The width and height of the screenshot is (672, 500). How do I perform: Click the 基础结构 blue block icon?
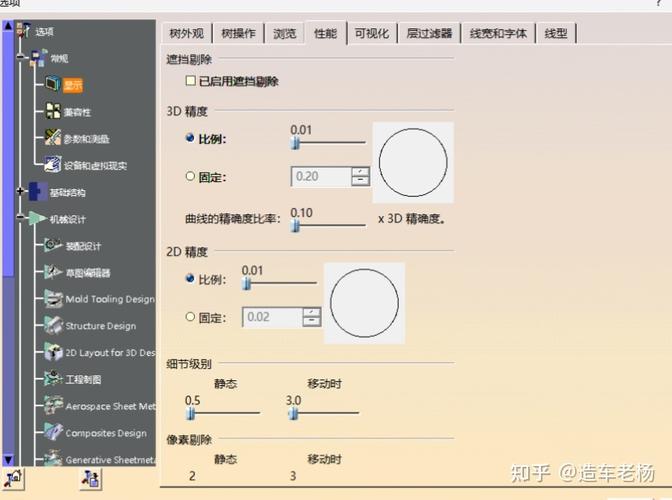[x=38, y=192]
